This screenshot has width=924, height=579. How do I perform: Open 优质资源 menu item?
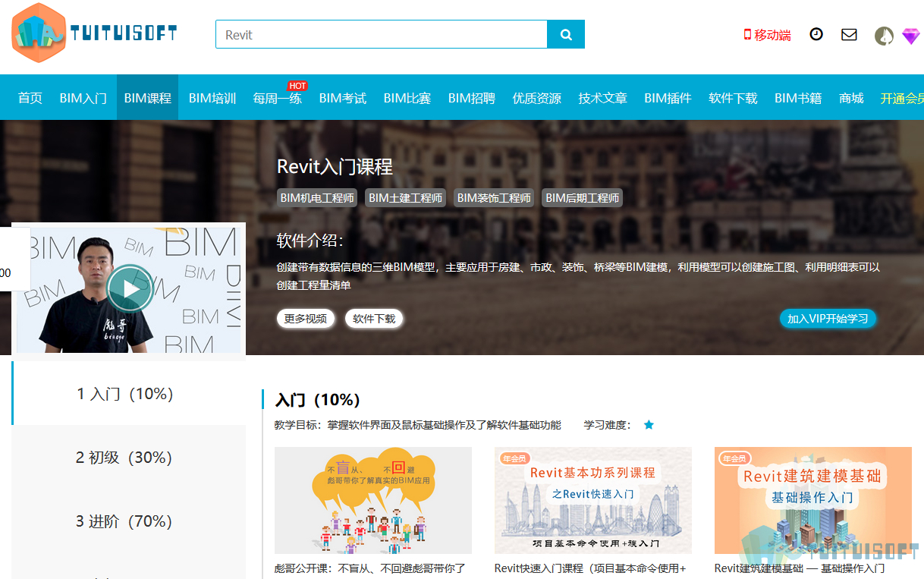click(537, 98)
